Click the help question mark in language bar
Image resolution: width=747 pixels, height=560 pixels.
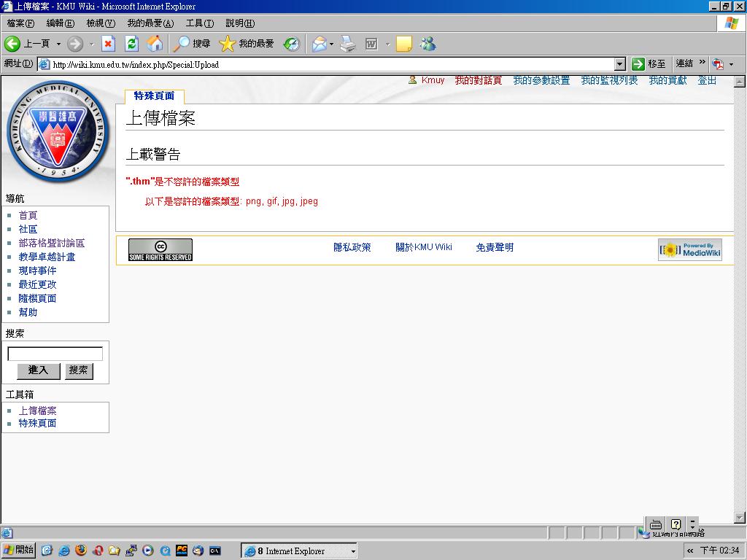tap(676, 524)
